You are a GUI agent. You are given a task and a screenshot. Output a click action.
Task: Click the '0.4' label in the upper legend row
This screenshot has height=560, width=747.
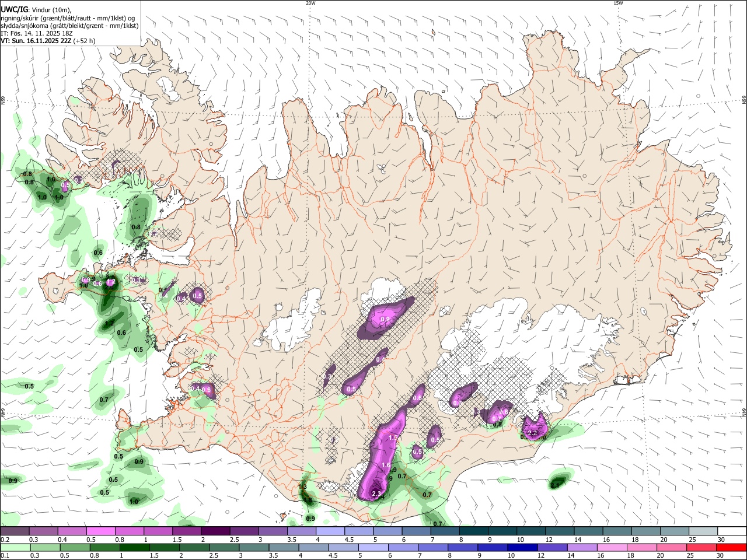coord(62,540)
